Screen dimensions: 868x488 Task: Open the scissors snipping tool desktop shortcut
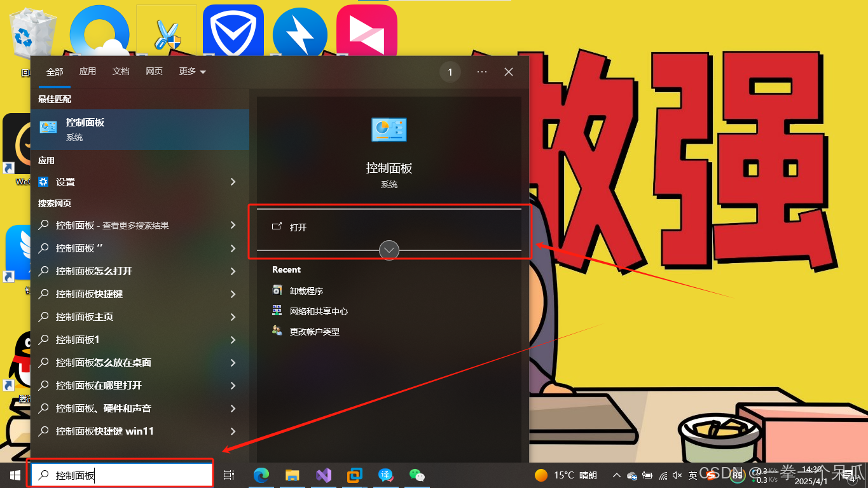pos(167,30)
